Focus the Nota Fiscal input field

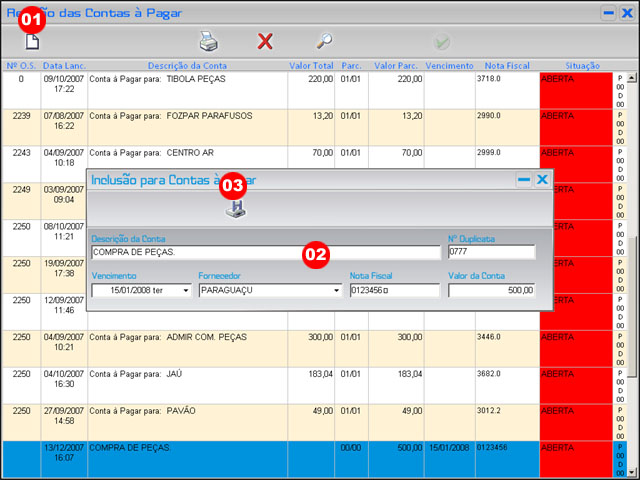394,291
